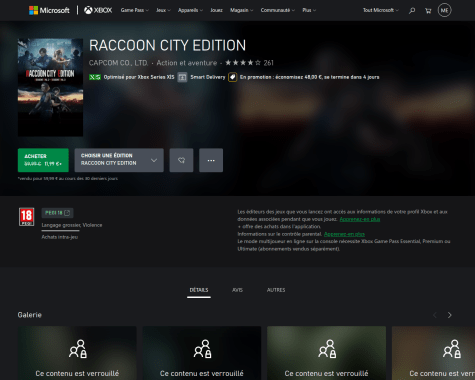Open the Microsoft logo home link
Image resolution: width=475 pixels, height=380 pixels.
pyautogui.click(x=49, y=10)
